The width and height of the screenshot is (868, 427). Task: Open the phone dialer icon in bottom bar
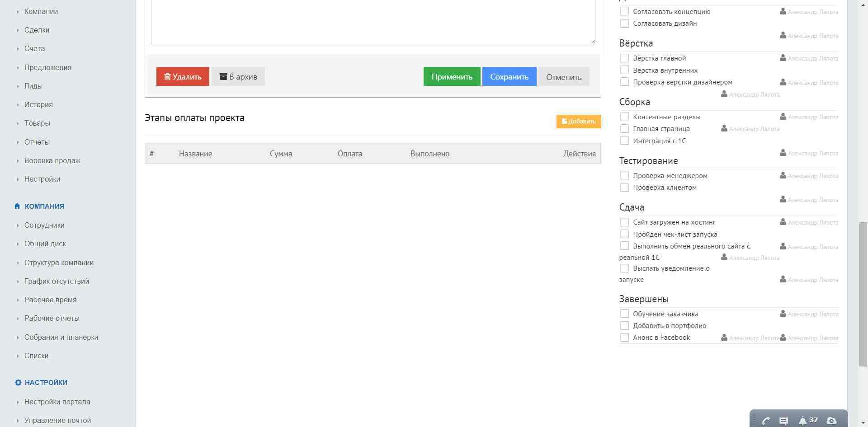(766, 421)
